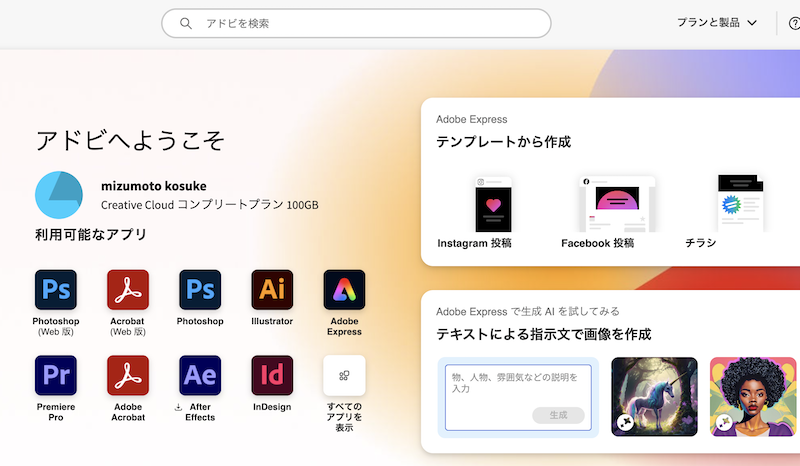Focus the 物、人物、雰囲気 prompt text box
The height and width of the screenshot is (466, 800).
tap(518, 398)
